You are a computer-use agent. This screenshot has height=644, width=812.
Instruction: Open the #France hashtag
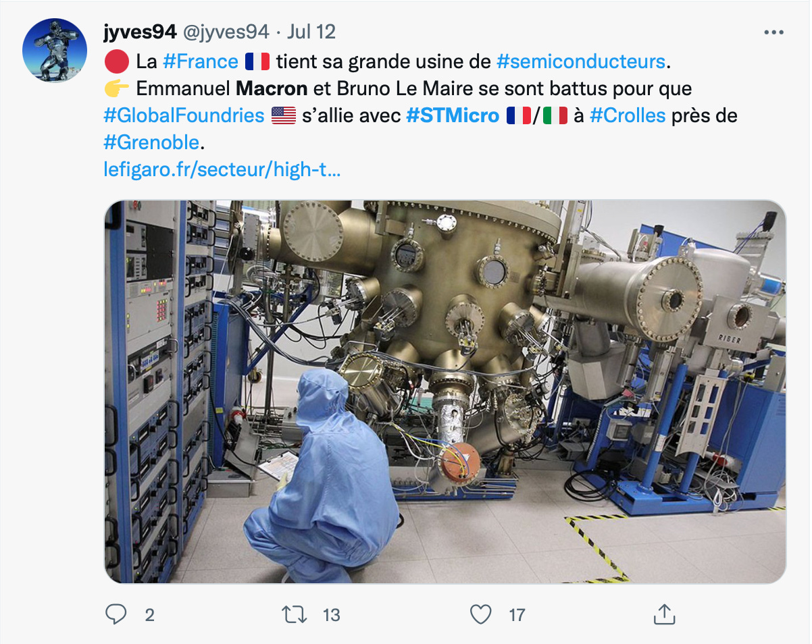tap(201, 61)
